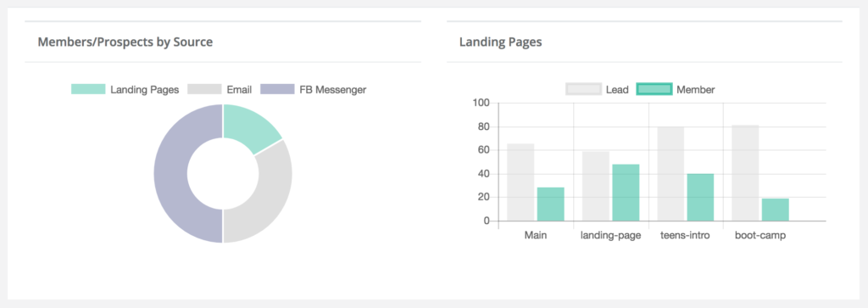Toggle the Landing Pages legend swatch
Image resolution: width=868 pixels, height=308 pixels.
coord(88,89)
